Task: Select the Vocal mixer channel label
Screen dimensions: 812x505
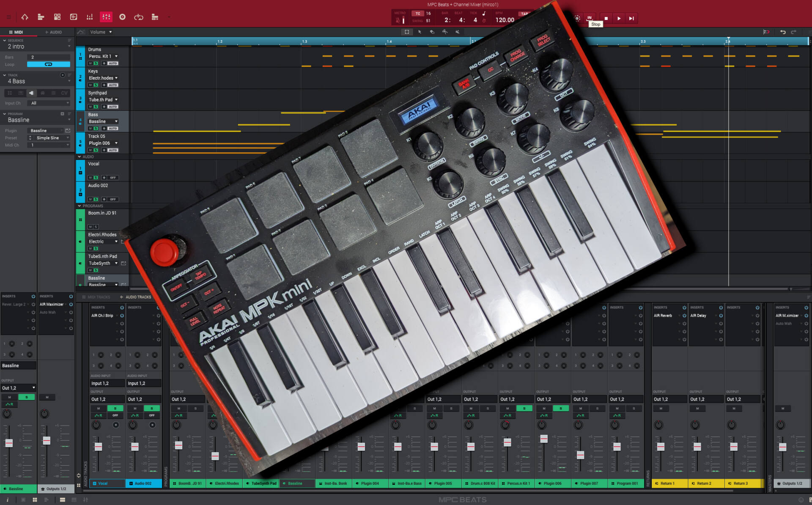Action: click(107, 483)
